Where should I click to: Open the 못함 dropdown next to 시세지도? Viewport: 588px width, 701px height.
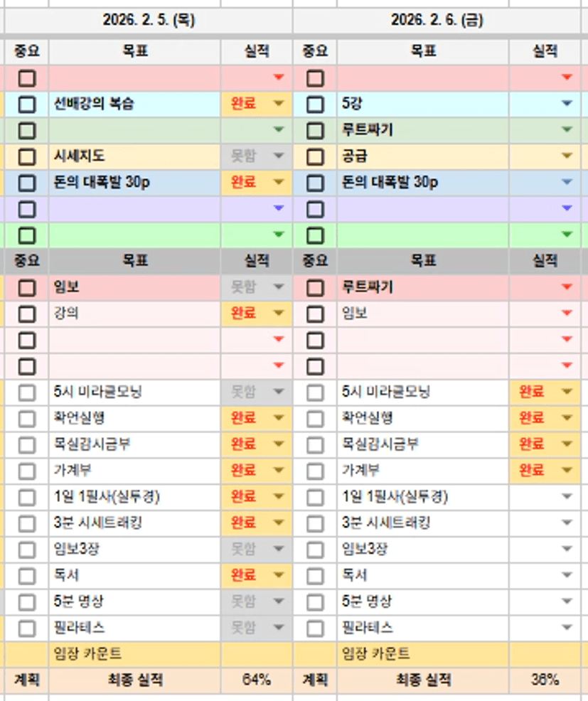point(279,156)
